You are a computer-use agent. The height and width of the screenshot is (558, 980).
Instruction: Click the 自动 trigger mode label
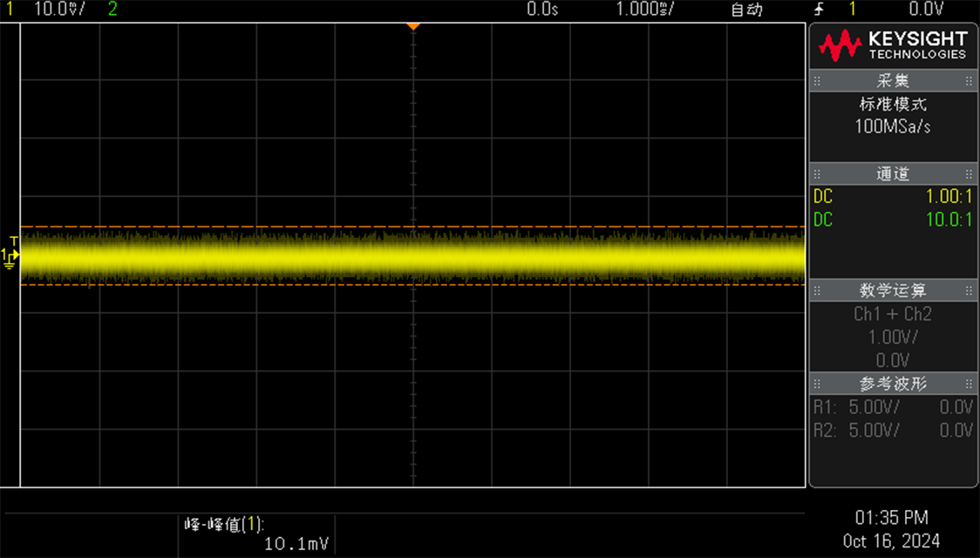(747, 10)
